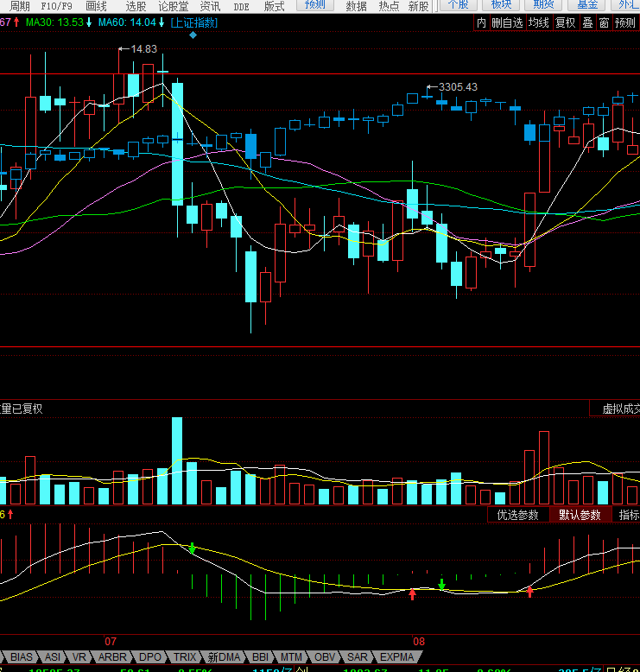This screenshot has height=672, width=640.
Task: Open the 版式 layout menu
Action: tap(275, 6)
